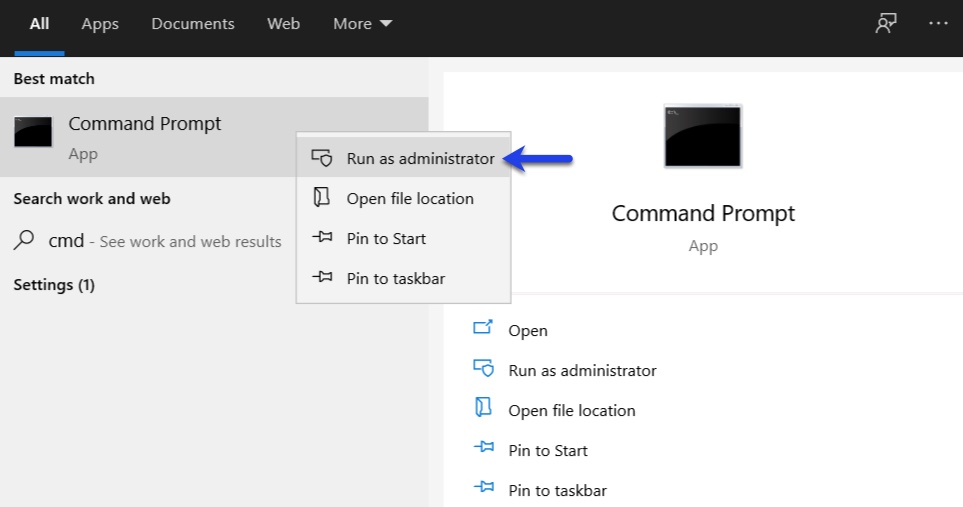Click the large Command Prompt thumbnail in preview pane
This screenshot has height=507, width=963.
coord(703,136)
